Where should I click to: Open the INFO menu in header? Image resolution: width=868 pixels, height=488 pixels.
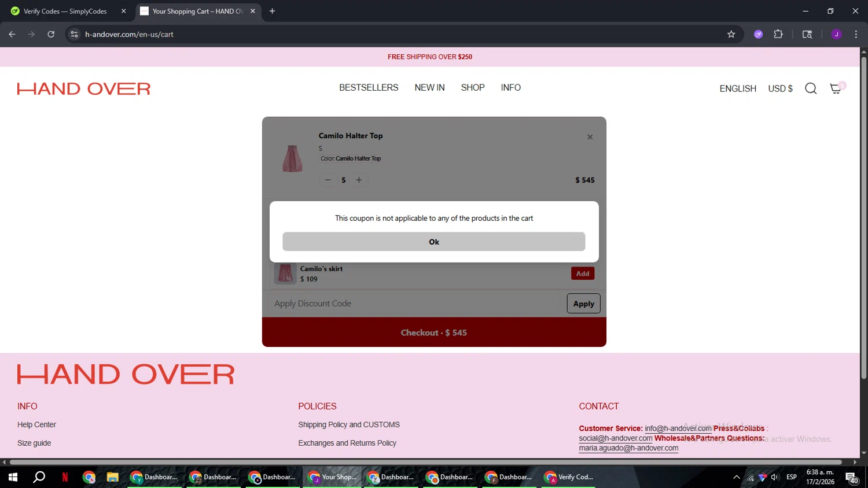tap(511, 87)
